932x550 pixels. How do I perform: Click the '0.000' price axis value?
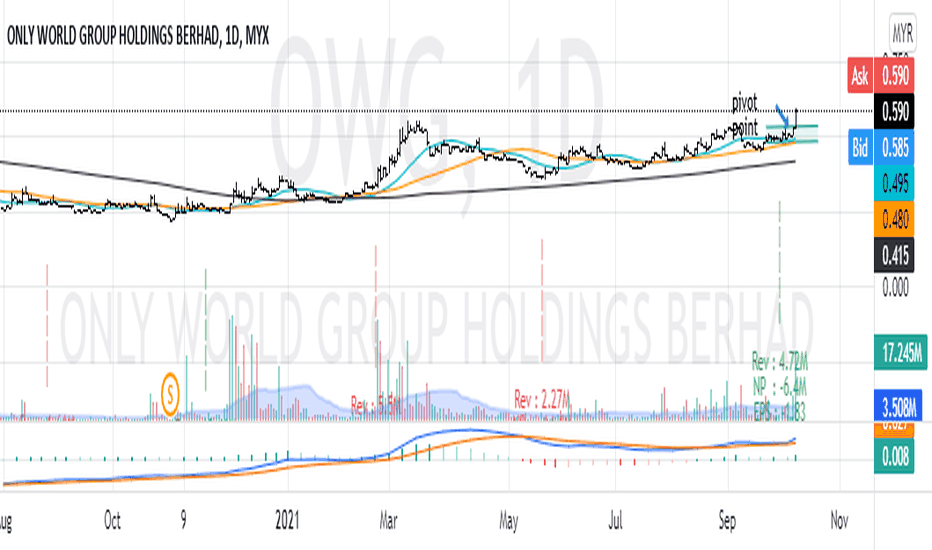[x=895, y=288]
